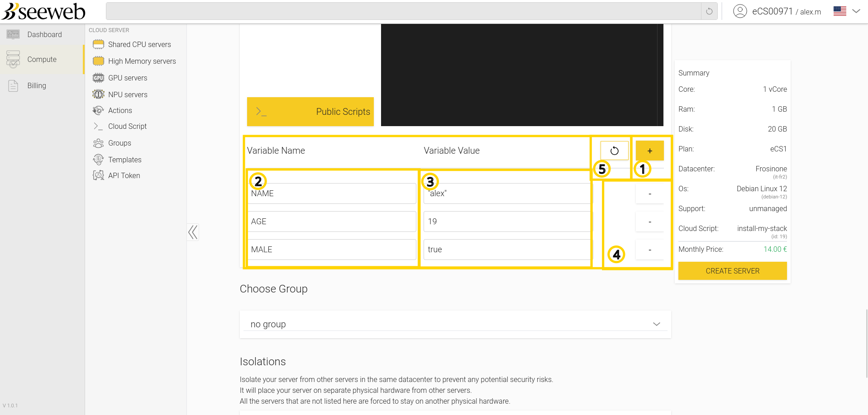868x415 pixels.
Task: Click the 14.00 € monthly price
Action: click(775, 249)
